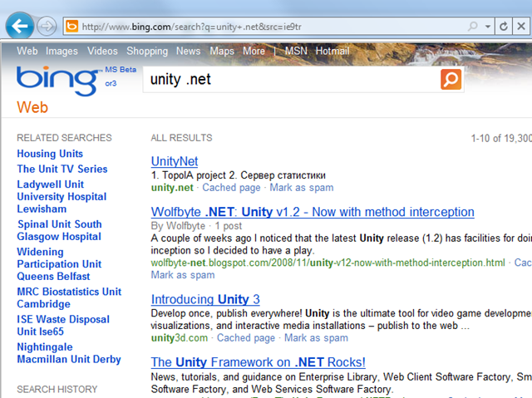532x398 pixels.
Task: Open the Shopping tab in Bing navigation
Action: coord(147,52)
